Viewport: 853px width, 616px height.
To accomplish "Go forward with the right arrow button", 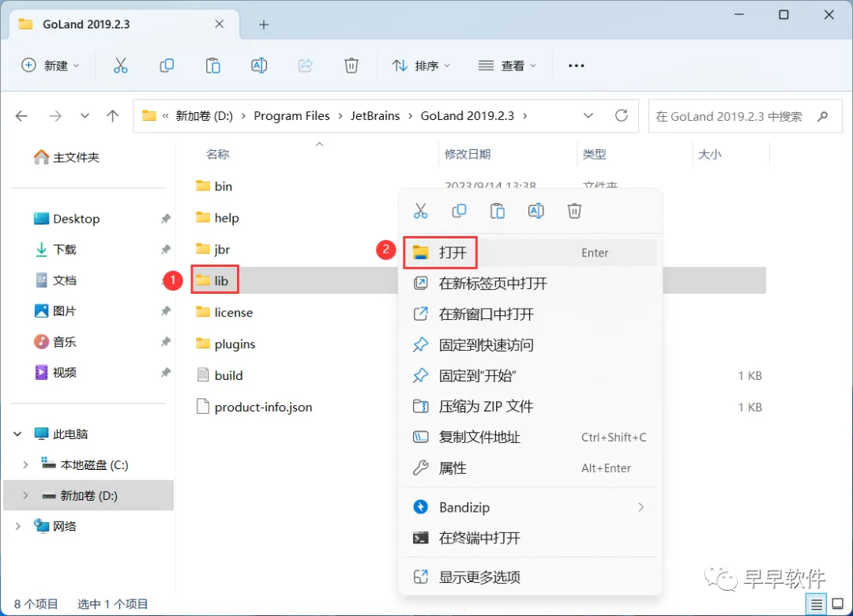I will (x=55, y=116).
